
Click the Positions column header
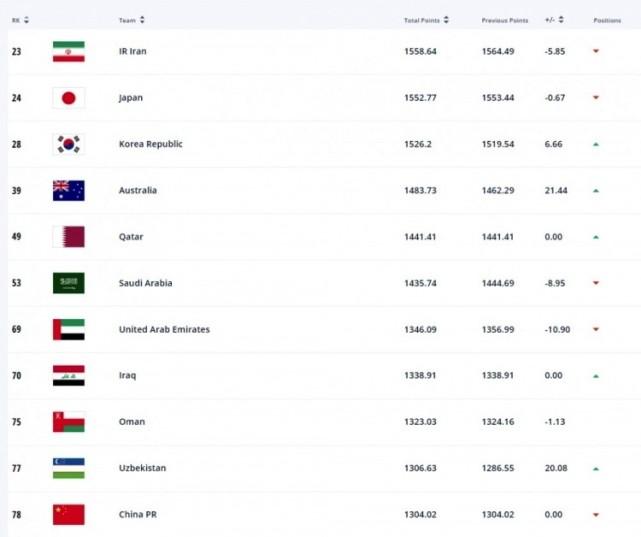(x=606, y=20)
